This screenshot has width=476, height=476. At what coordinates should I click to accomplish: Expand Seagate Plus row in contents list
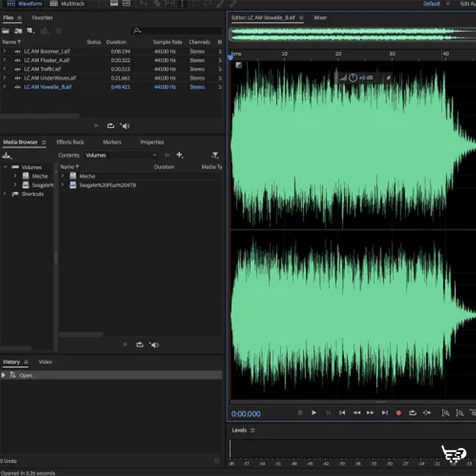click(x=62, y=184)
